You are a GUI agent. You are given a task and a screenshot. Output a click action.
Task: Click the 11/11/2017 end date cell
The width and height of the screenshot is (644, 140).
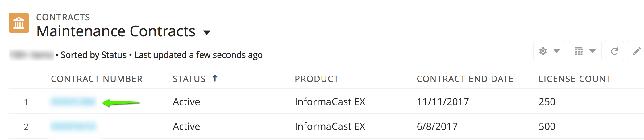442,102
